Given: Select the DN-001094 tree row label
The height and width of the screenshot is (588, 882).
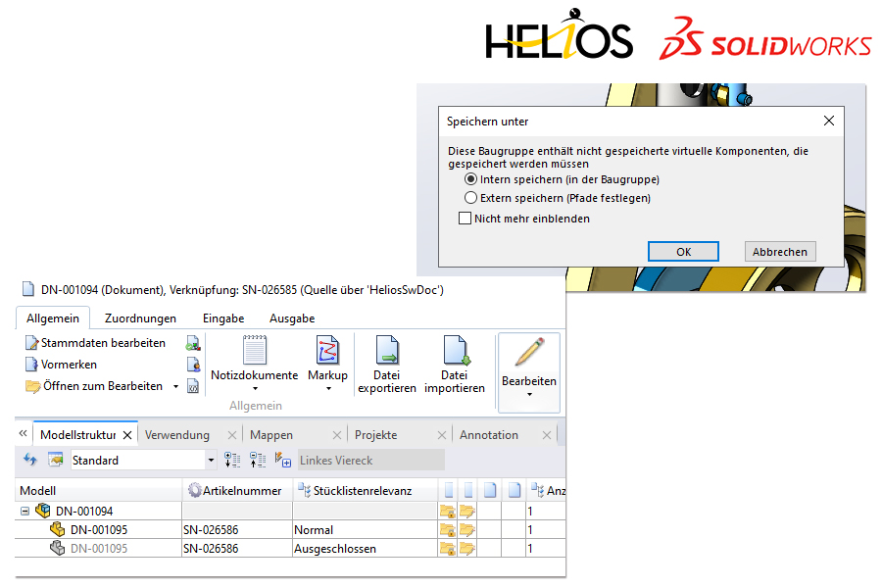Looking at the screenshot, I should pyautogui.click(x=84, y=512).
